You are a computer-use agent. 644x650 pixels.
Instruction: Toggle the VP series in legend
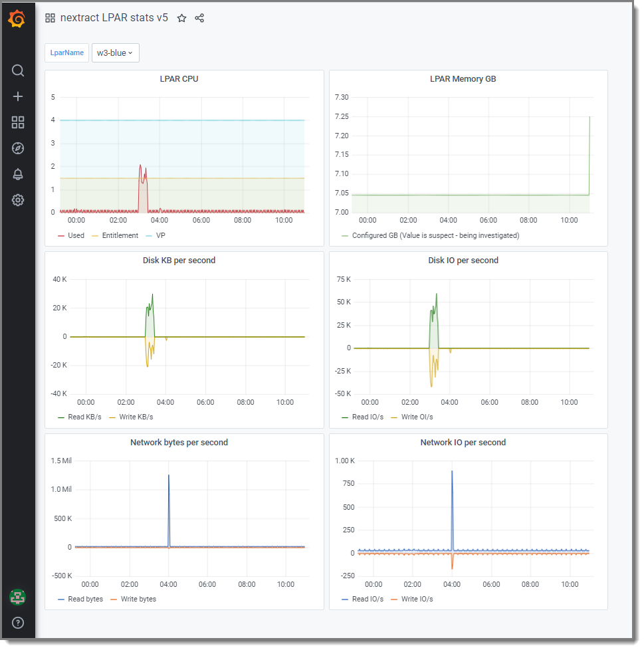[161, 235]
